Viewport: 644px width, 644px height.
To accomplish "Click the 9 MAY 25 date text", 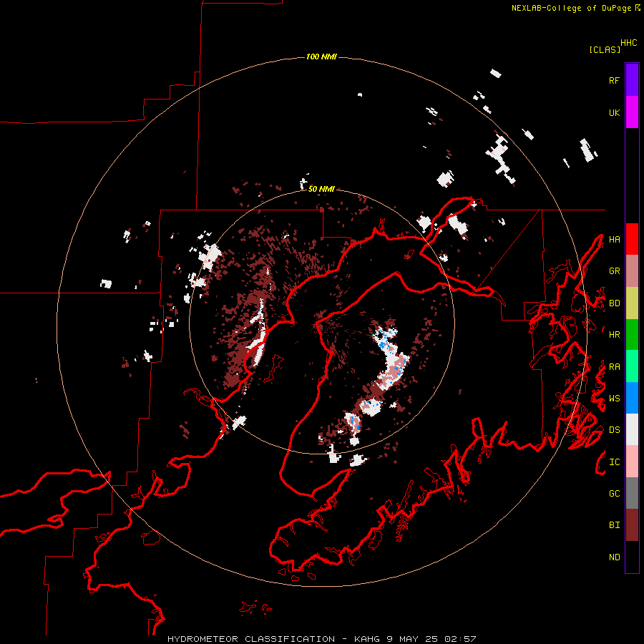I will pos(414,639).
